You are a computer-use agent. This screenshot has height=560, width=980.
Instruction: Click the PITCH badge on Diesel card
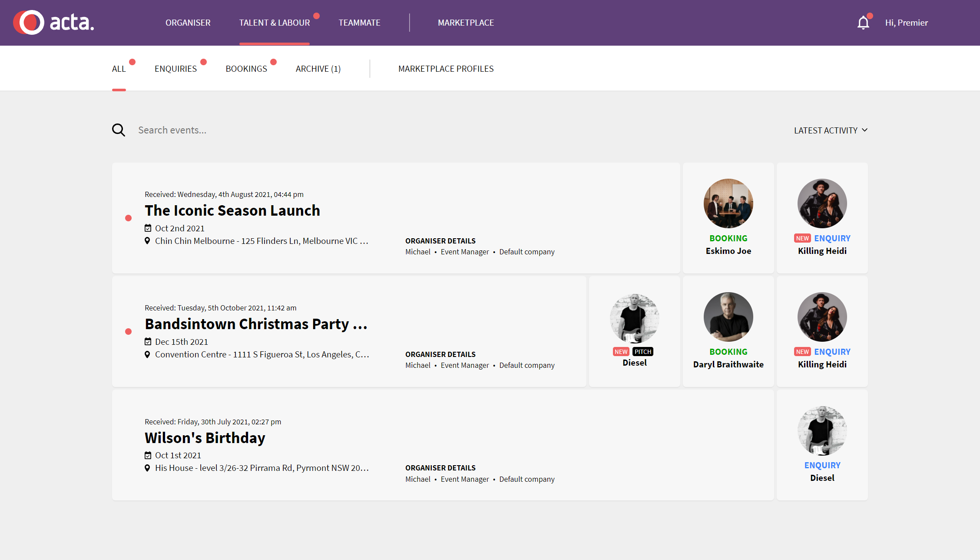(643, 352)
